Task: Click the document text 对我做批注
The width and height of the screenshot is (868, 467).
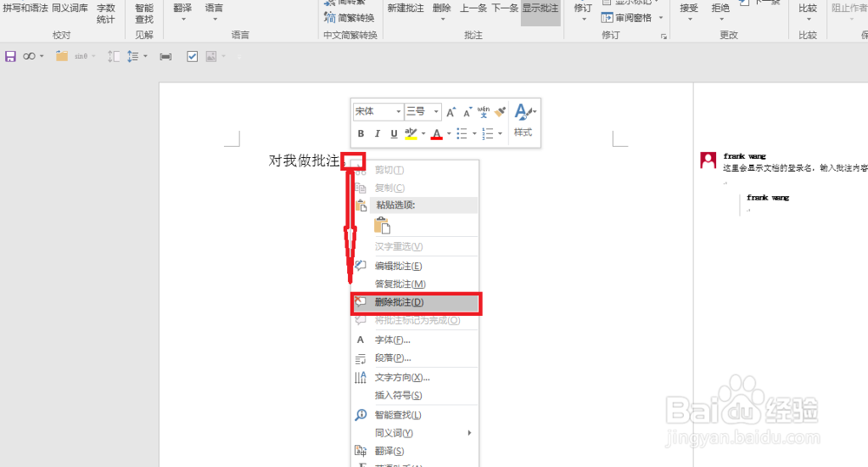Action: pyautogui.click(x=304, y=161)
